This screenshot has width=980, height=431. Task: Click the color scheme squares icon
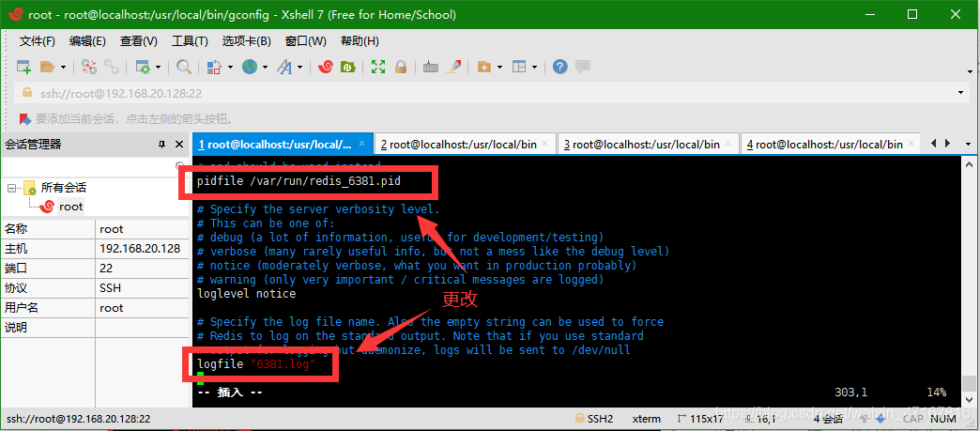214,67
